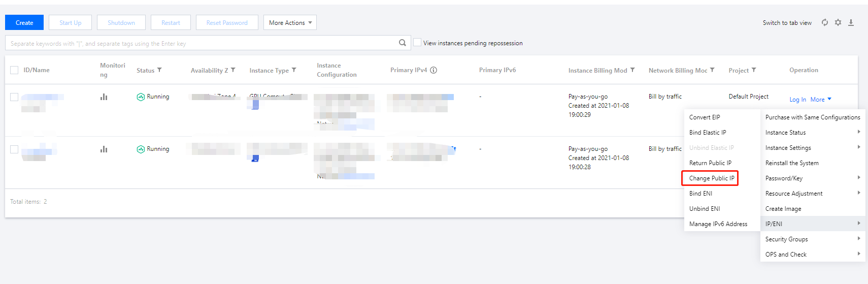Open monitoring chart for second instance
The height and width of the screenshot is (284, 868).
(x=104, y=149)
